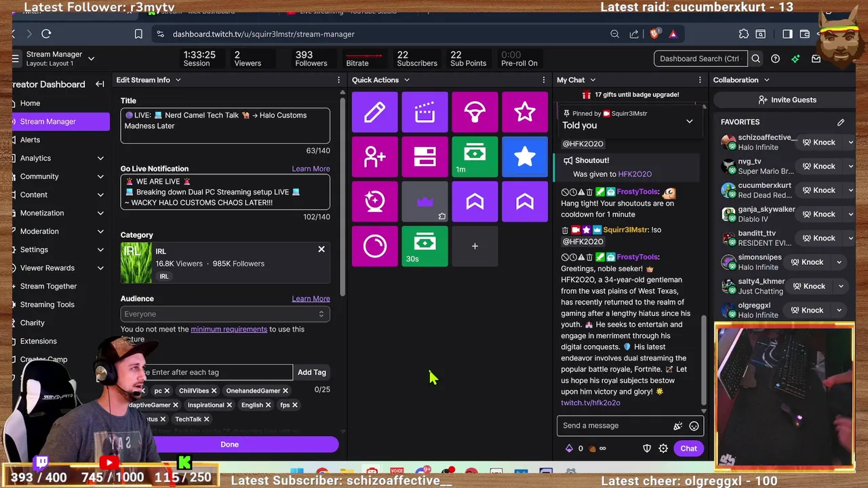Click the dashboard search magnifier icon
The width and height of the screenshot is (868, 488).
[756, 58]
